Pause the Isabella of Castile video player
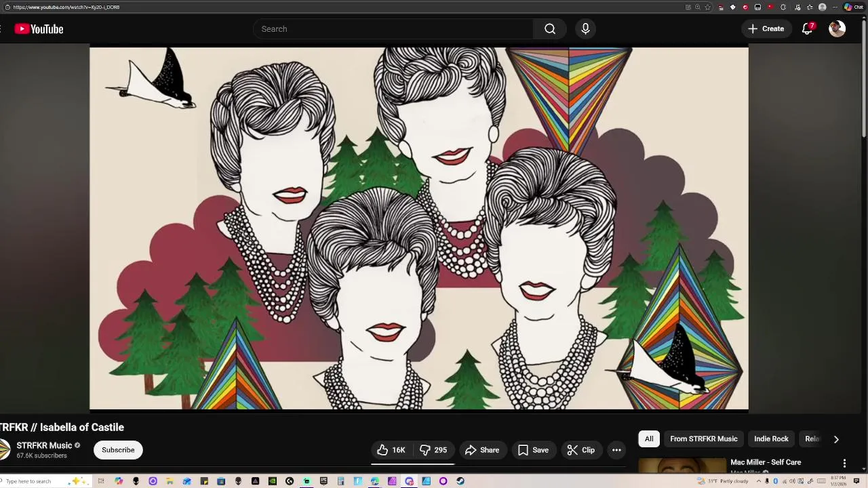This screenshot has width=868, height=488. click(x=419, y=228)
